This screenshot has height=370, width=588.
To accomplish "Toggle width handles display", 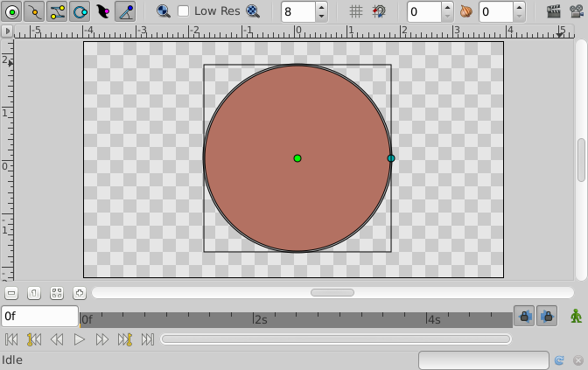I will pos(102,11).
